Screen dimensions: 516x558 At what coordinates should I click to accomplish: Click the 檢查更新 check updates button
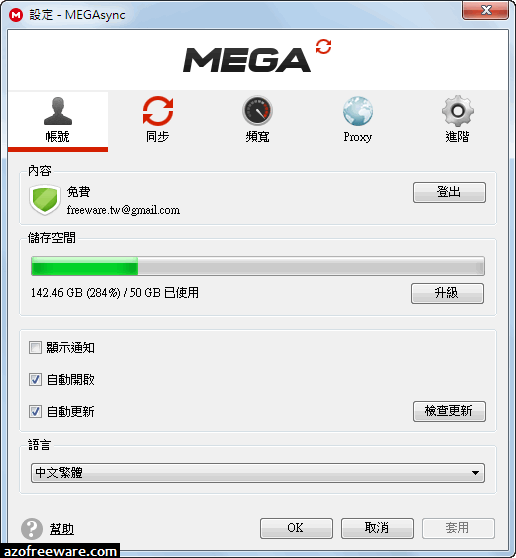coord(449,411)
